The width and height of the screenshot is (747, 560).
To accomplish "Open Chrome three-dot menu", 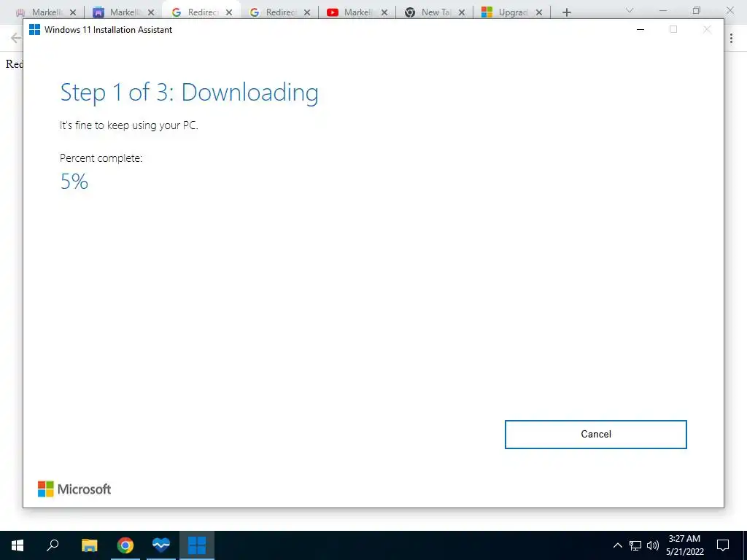I will 731,39.
